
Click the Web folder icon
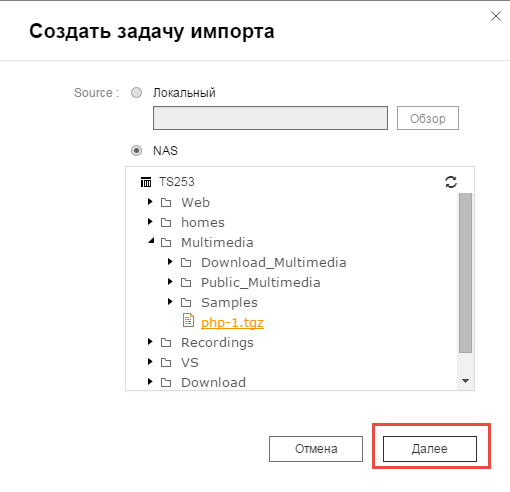[x=166, y=202]
